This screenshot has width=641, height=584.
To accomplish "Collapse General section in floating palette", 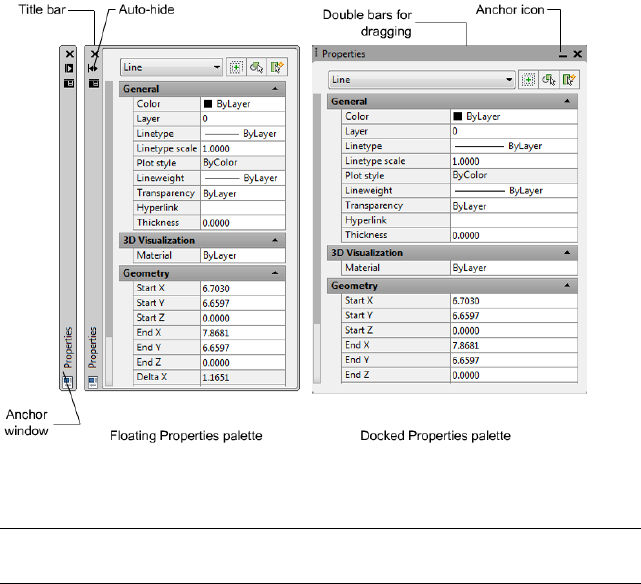I will click(x=275, y=89).
